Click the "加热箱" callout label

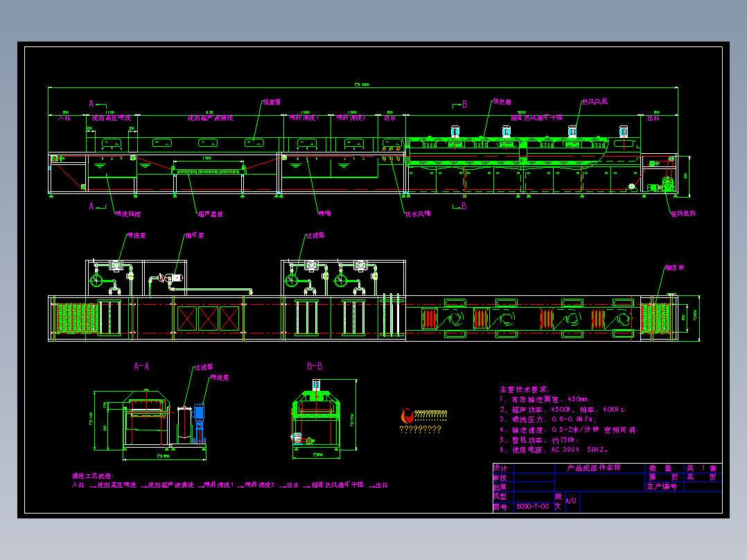pos(502,102)
